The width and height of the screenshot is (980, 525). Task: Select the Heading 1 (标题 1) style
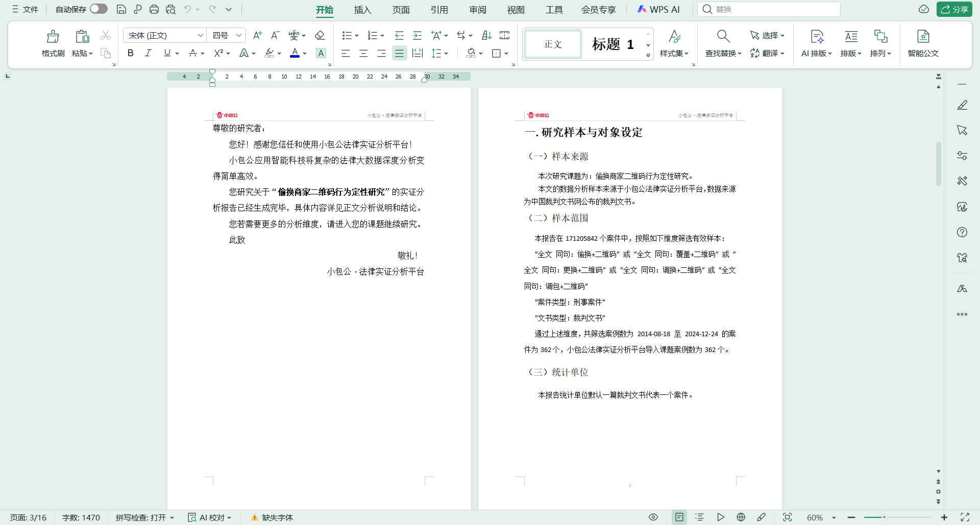coord(612,44)
